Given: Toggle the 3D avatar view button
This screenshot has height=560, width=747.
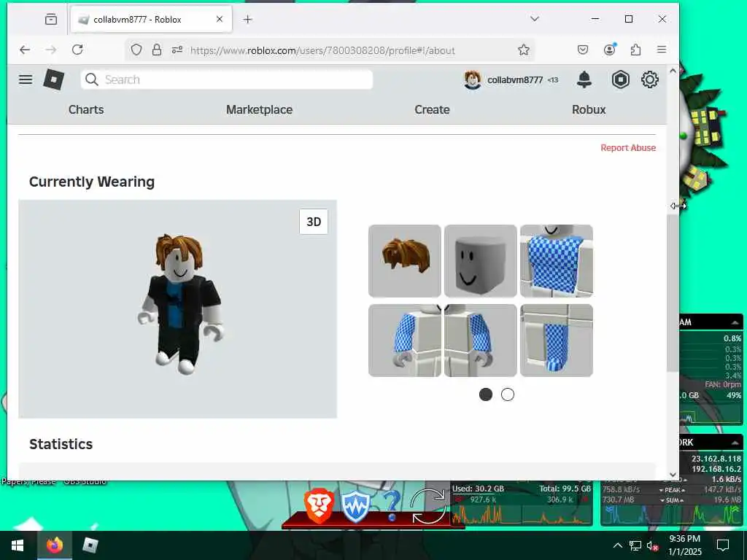Looking at the screenshot, I should pyautogui.click(x=314, y=222).
